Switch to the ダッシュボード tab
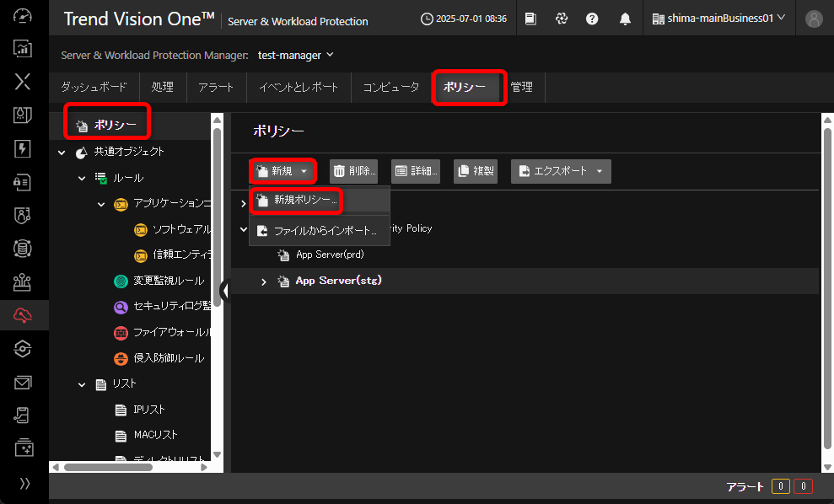This screenshot has height=504, width=834. click(x=94, y=87)
